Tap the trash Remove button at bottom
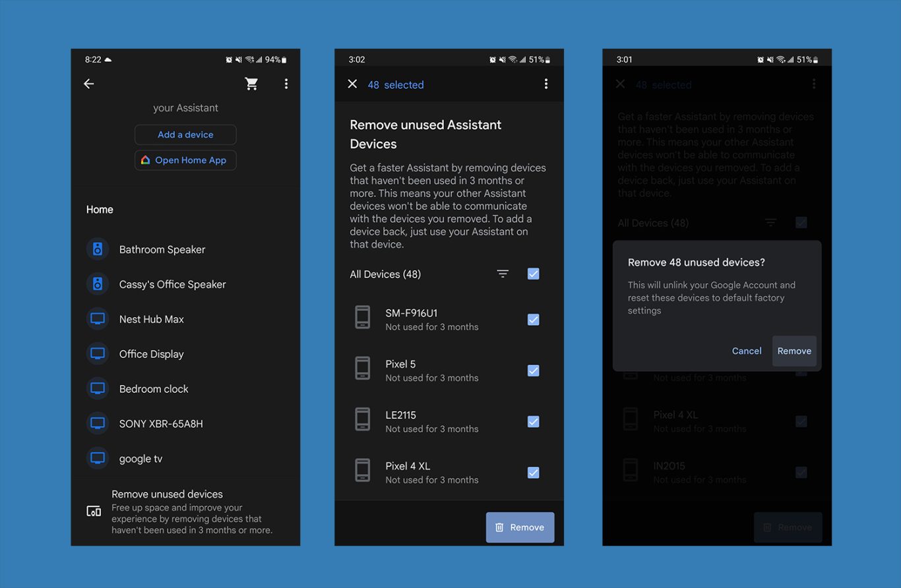Viewport: 901px width, 588px height. (x=520, y=527)
